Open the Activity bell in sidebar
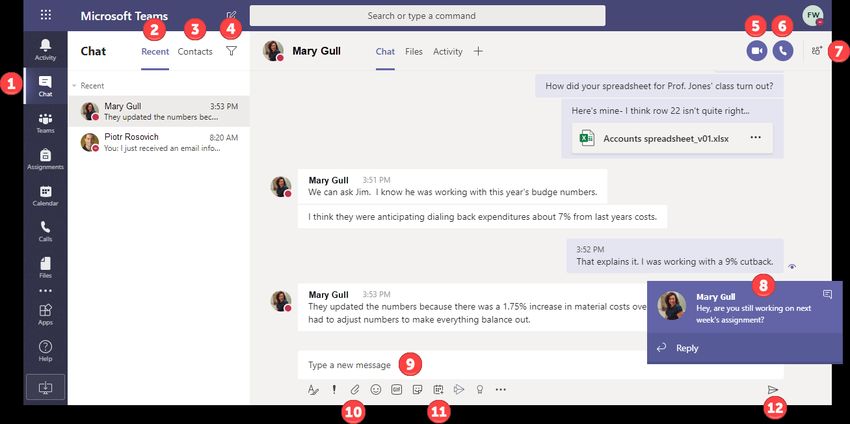The height and width of the screenshot is (424, 850). point(46,50)
